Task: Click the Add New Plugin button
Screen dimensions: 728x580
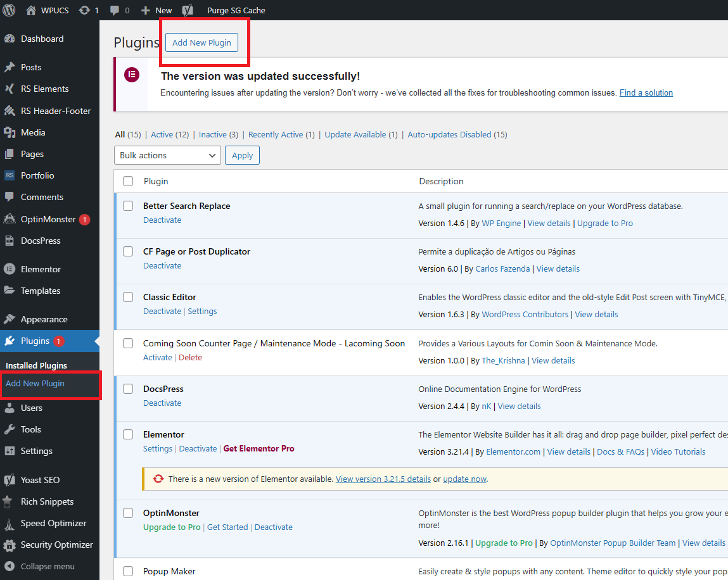Action: [x=202, y=42]
